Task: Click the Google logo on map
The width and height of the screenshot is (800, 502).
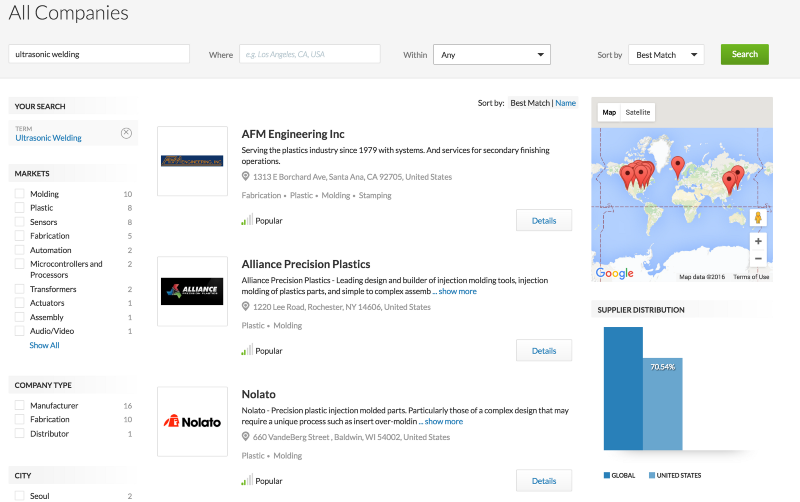Action: coord(615,273)
